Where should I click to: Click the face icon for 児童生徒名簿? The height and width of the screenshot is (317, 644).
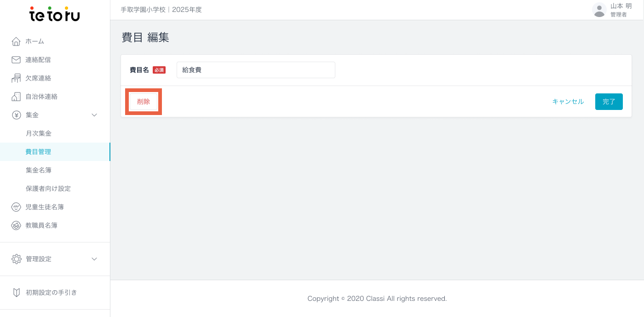pos(16,207)
